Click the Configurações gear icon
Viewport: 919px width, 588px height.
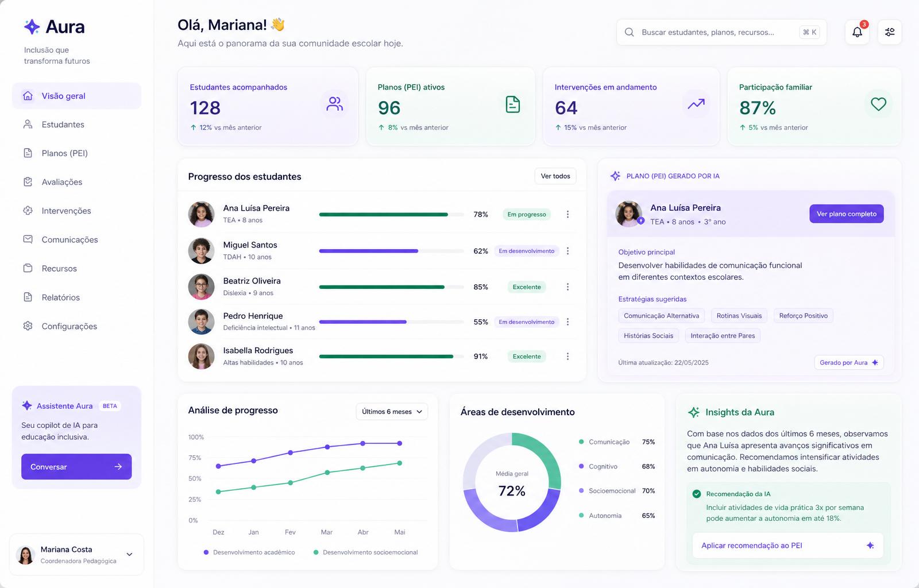pyautogui.click(x=28, y=326)
